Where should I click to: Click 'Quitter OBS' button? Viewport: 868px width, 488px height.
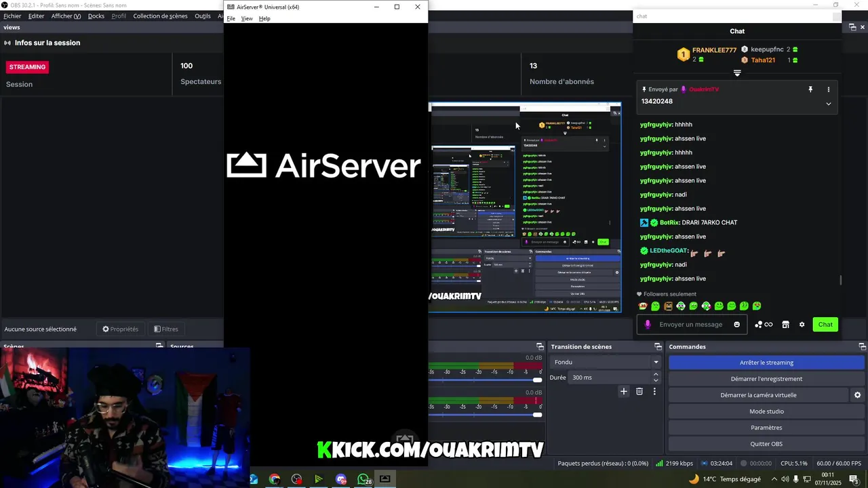[766, 444]
